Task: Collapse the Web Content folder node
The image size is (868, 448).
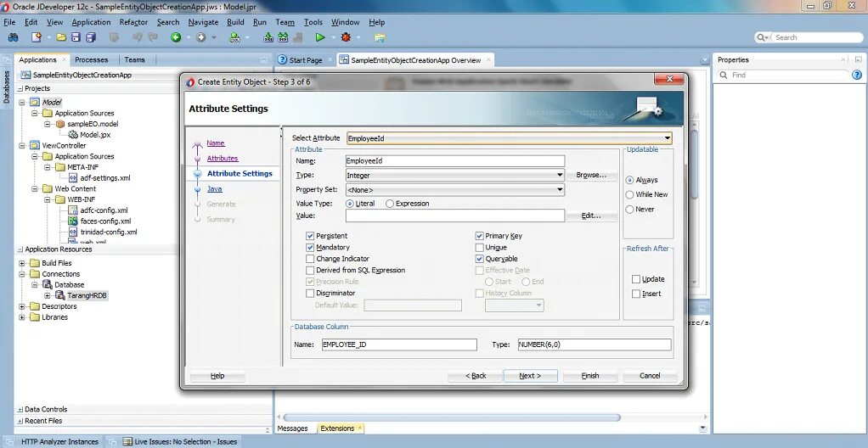Action: tap(35, 189)
